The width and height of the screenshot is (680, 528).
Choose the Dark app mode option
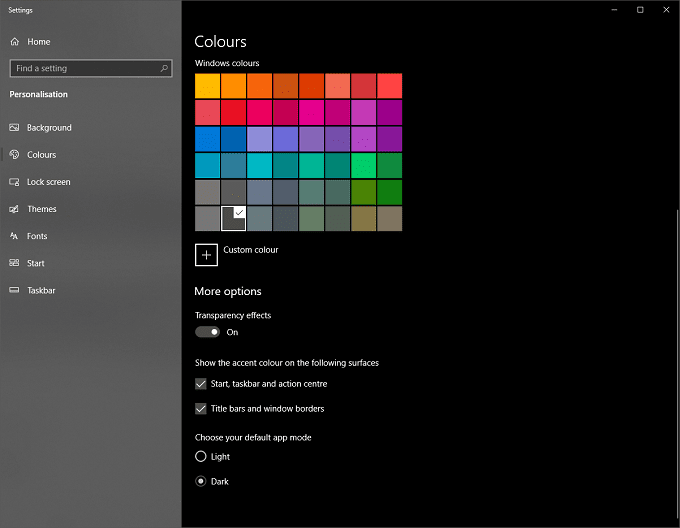click(x=201, y=482)
